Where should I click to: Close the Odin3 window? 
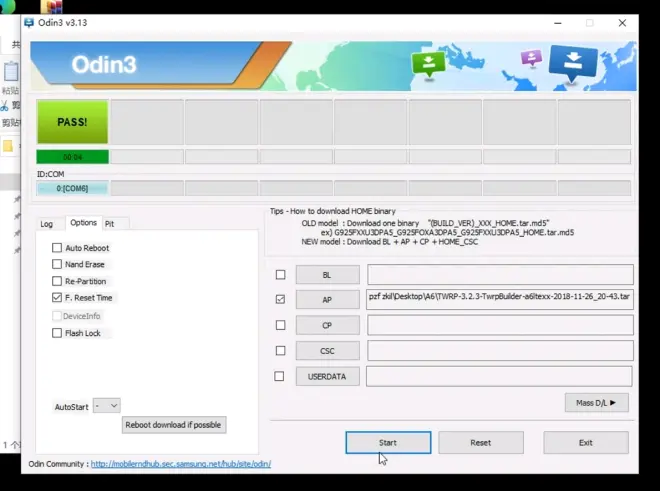(622, 23)
